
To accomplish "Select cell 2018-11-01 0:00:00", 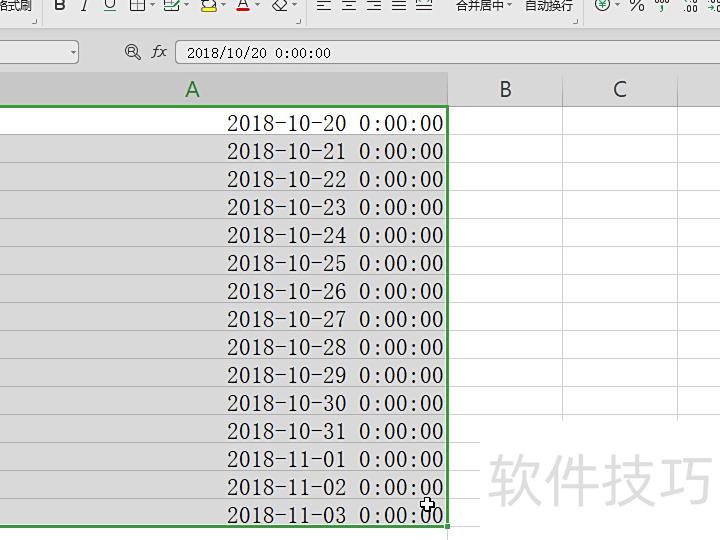I will pyautogui.click(x=224, y=457).
